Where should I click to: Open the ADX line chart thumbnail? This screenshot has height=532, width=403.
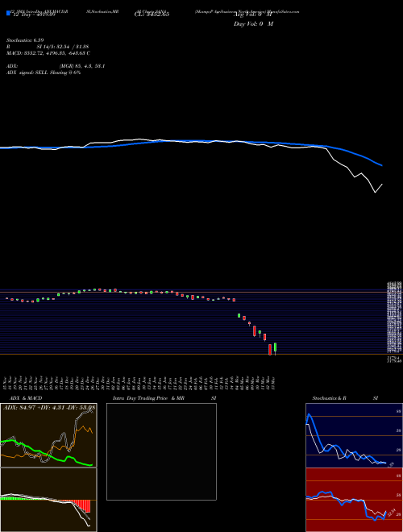coord(48,435)
